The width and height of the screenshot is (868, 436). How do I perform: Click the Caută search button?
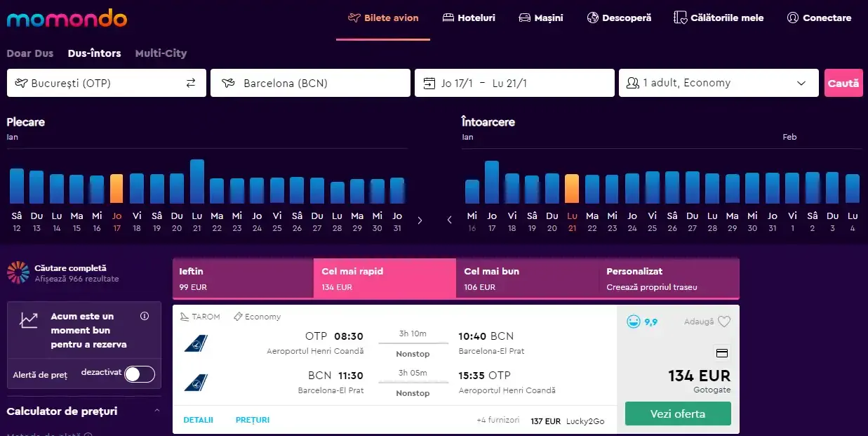click(x=843, y=83)
